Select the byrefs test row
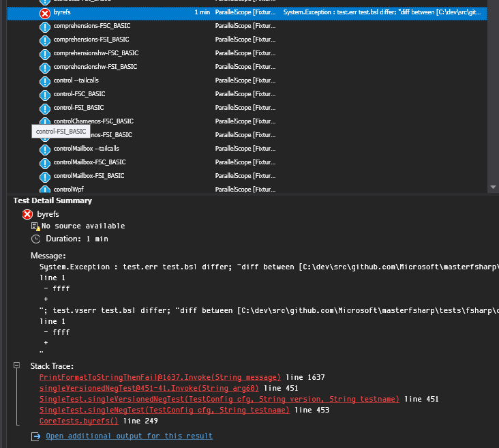 point(247,14)
